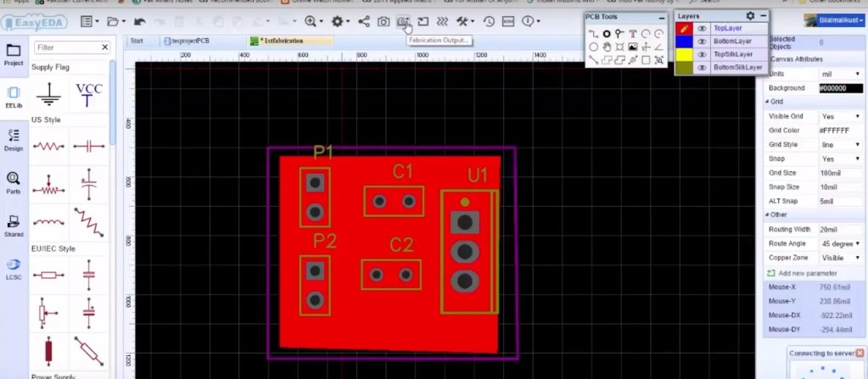Click Add new parameter link

[x=808, y=273]
